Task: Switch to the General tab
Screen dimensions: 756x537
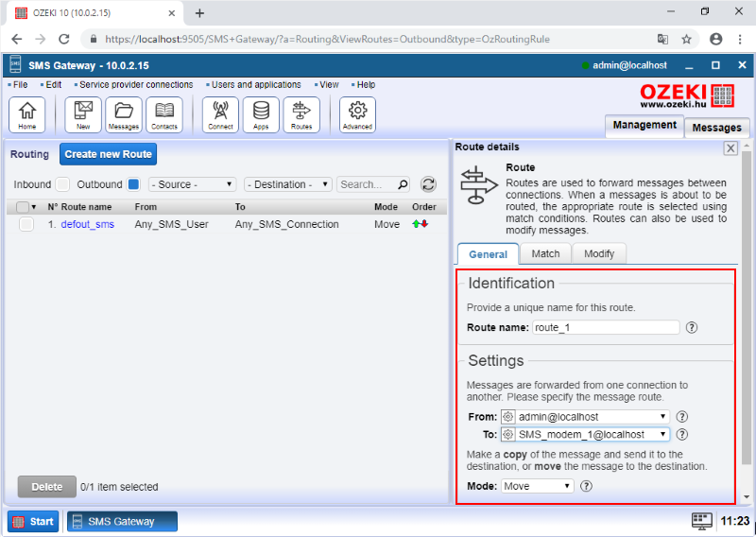Action: pyautogui.click(x=488, y=254)
